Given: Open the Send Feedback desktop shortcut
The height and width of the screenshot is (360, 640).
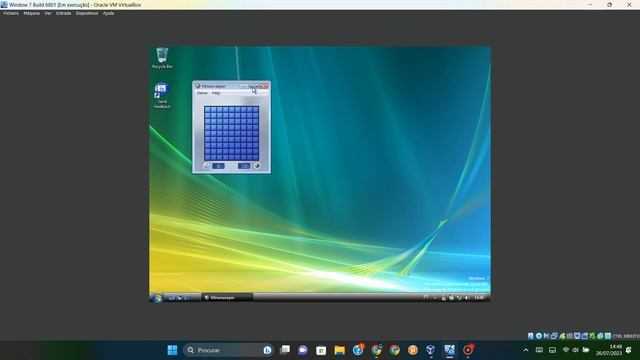Looking at the screenshot, I should (x=162, y=96).
